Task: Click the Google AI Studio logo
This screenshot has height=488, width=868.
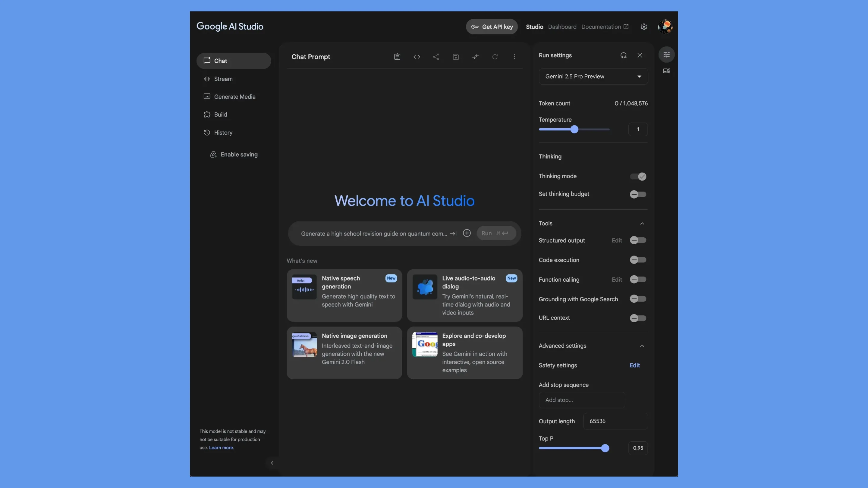Action: pos(230,26)
